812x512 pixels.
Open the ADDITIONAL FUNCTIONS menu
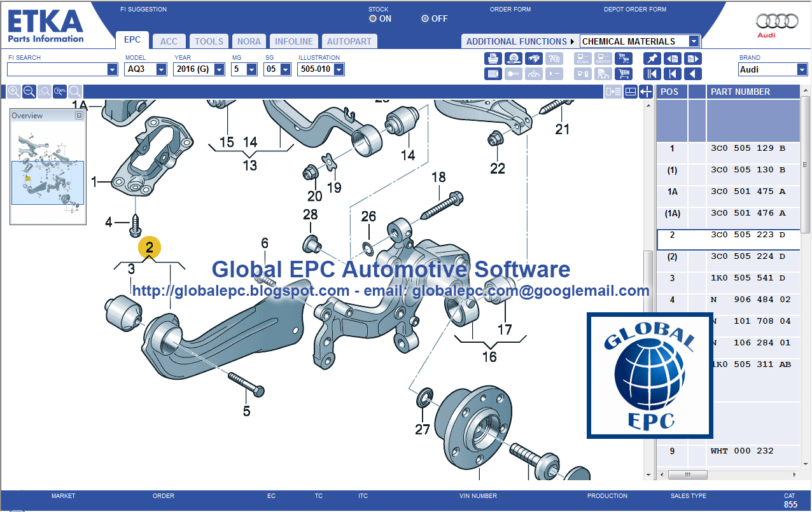click(520, 41)
